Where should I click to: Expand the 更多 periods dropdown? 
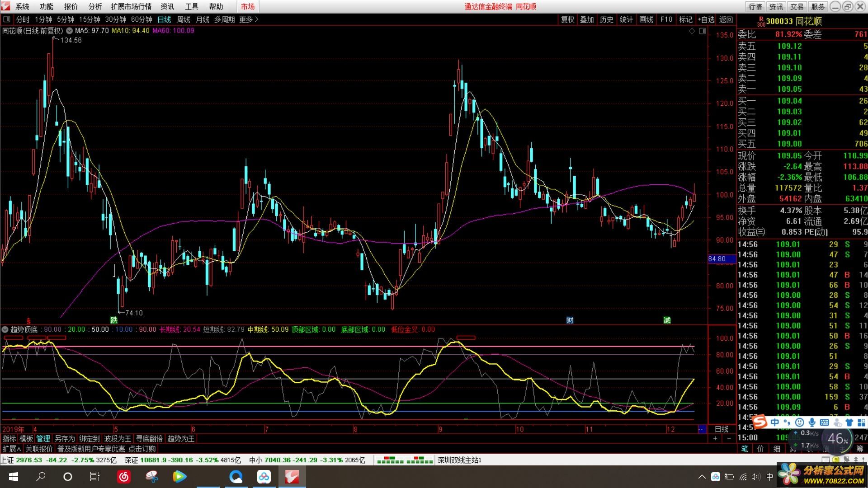(x=249, y=19)
